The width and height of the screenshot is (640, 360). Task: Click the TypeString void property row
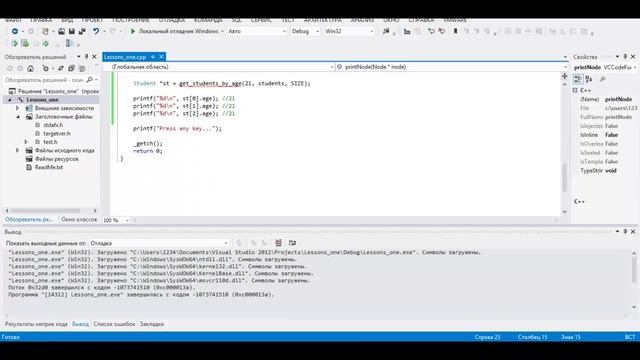(x=606, y=171)
